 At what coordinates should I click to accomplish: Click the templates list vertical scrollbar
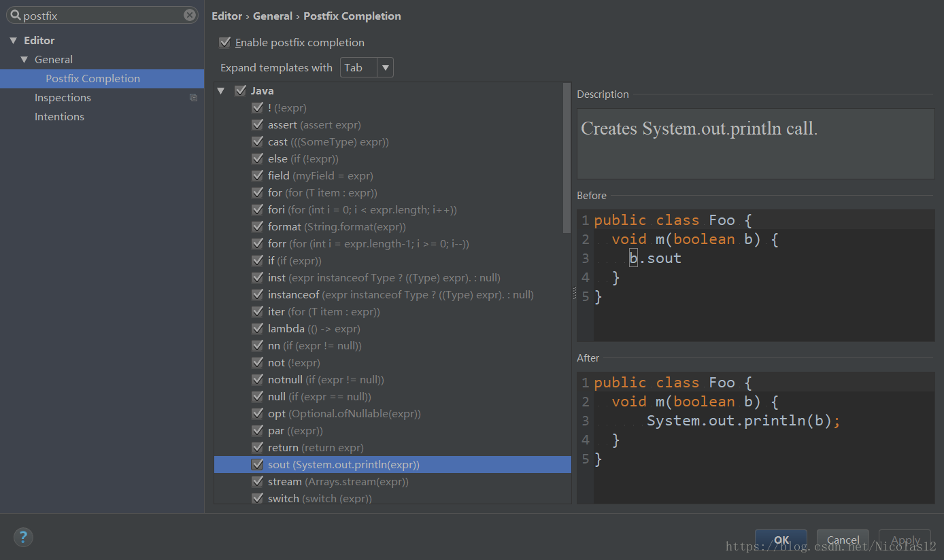[x=567, y=158]
